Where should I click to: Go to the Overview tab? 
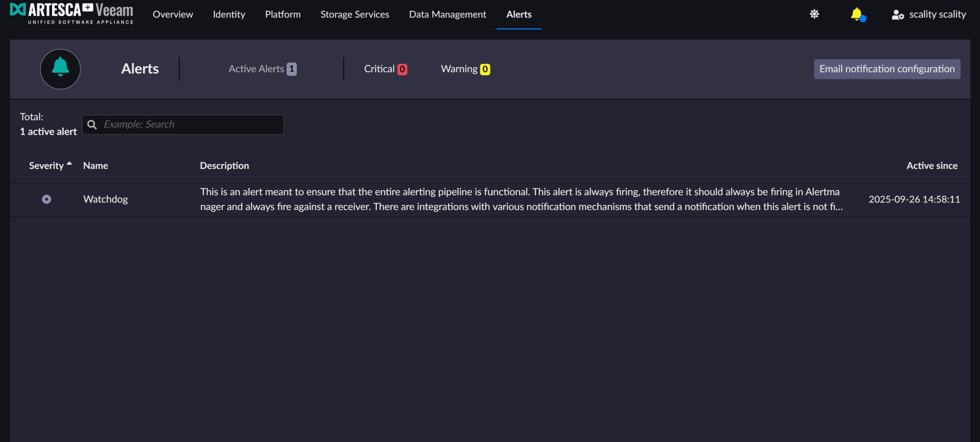click(173, 15)
